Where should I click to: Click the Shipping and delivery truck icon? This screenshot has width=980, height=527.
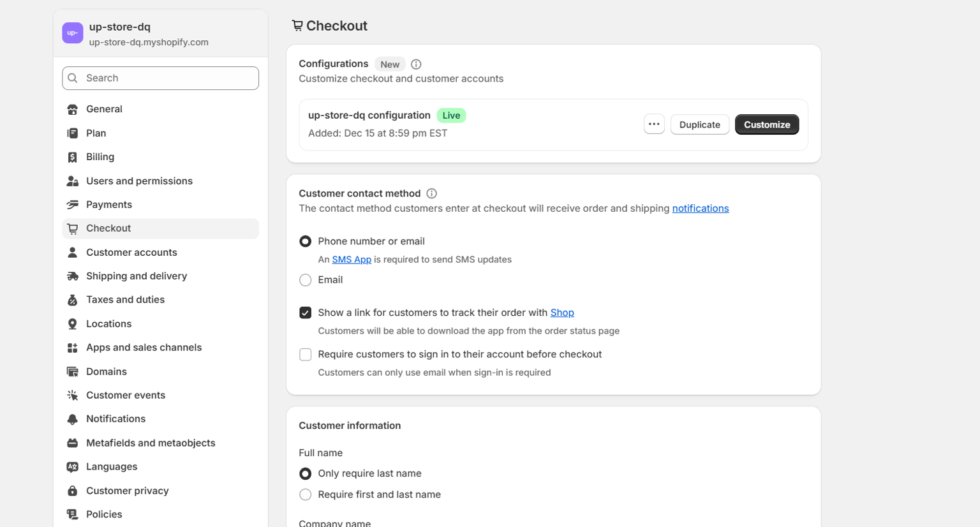(x=73, y=276)
